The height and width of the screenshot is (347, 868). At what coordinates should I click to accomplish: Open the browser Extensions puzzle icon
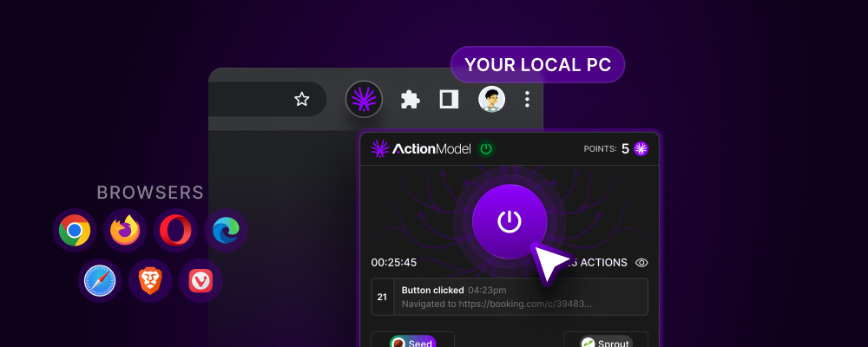(411, 100)
